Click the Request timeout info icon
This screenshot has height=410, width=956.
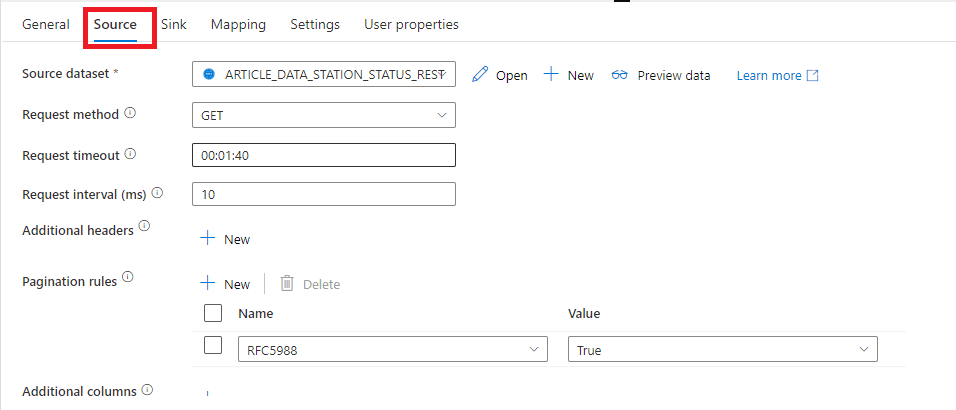[130, 155]
